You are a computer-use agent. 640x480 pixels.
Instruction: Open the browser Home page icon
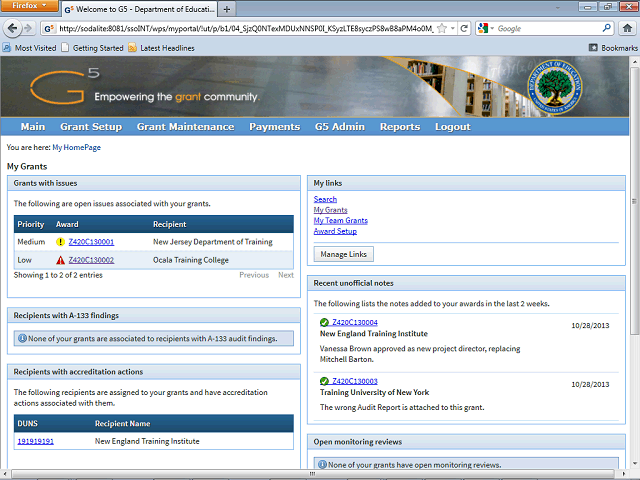(627, 28)
